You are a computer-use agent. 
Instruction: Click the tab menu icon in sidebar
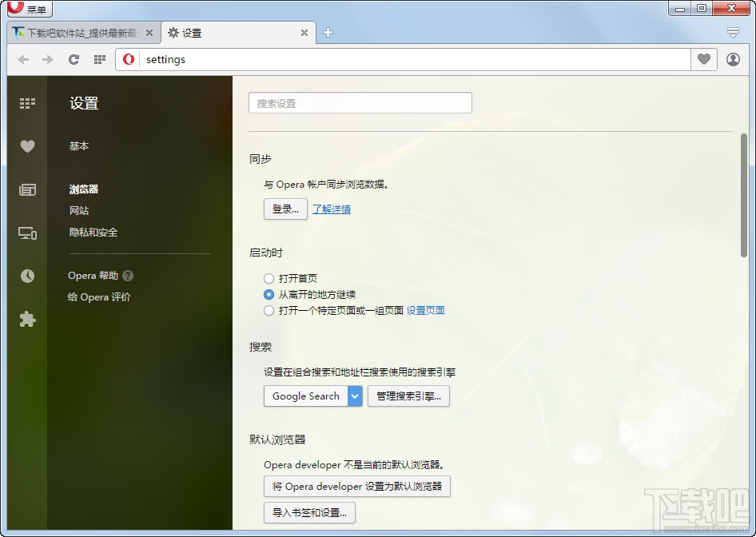pyautogui.click(x=27, y=233)
